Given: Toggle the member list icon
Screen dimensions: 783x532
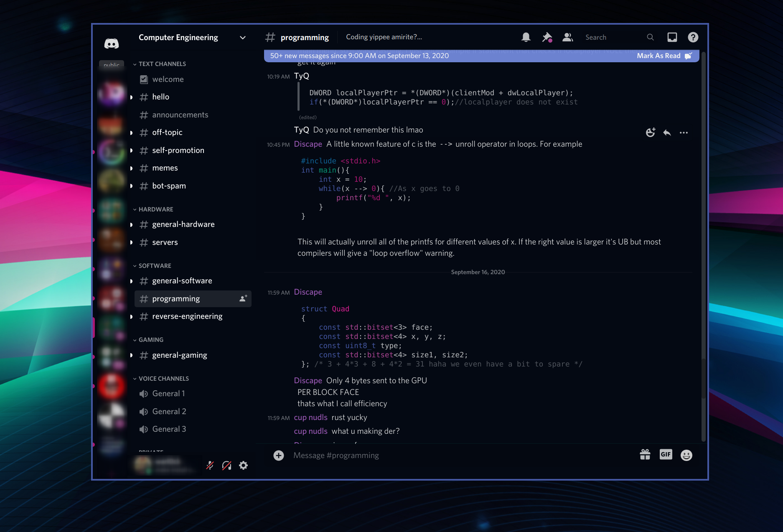Looking at the screenshot, I should 567,37.
